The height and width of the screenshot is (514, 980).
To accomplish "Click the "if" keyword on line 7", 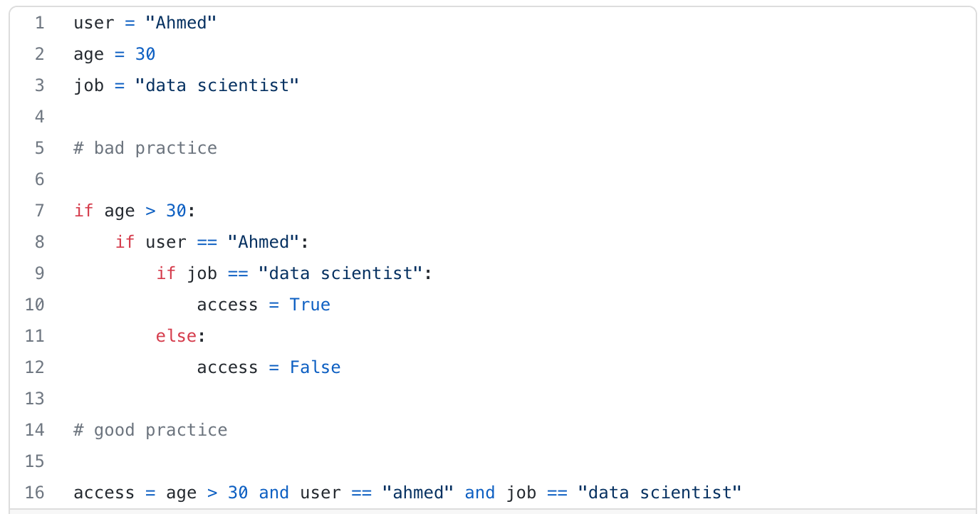I will [x=83, y=211].
